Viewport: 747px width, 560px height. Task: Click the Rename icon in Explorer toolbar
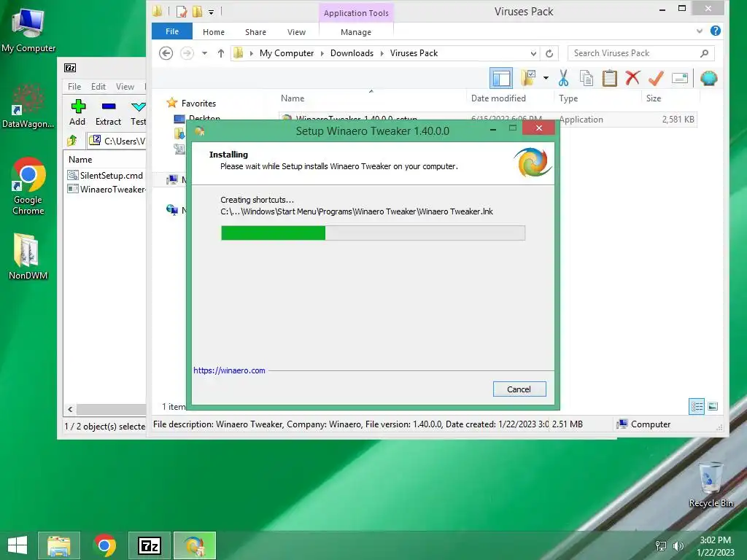coord(680,78)
